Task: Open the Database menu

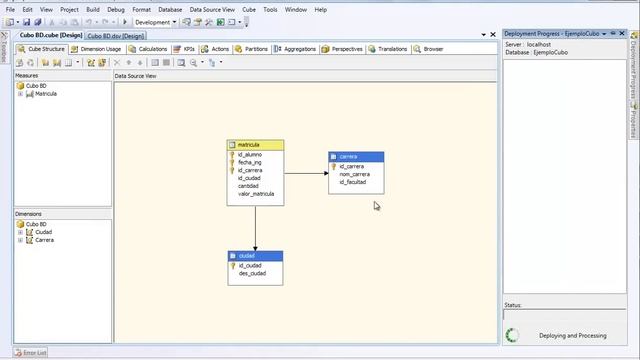Action: tap(170, 9)
